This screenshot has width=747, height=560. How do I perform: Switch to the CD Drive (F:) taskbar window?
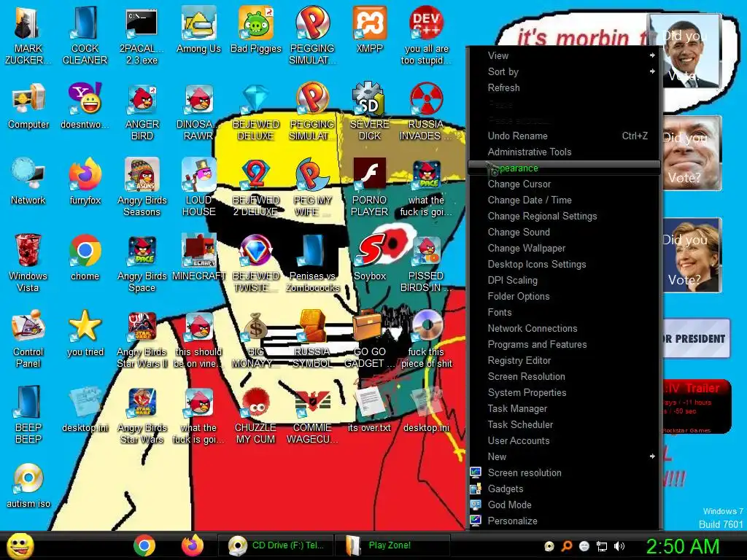pos(275,545)
